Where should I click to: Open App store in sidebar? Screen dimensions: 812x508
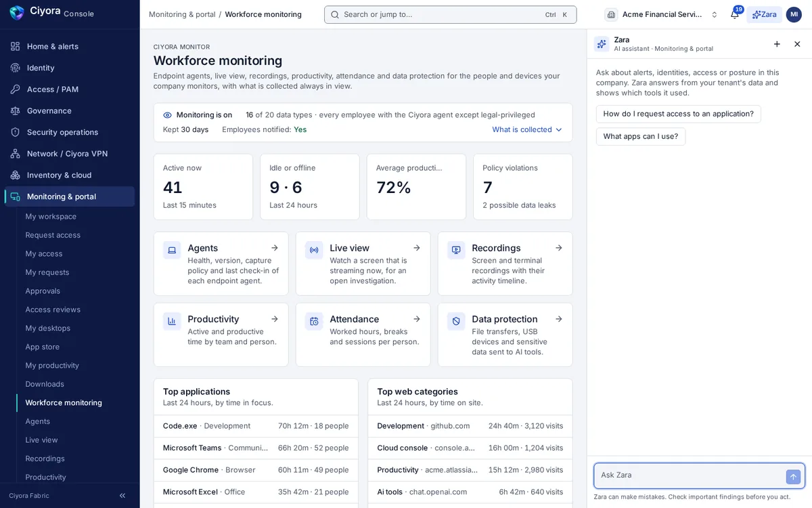[x=75, y=347]
